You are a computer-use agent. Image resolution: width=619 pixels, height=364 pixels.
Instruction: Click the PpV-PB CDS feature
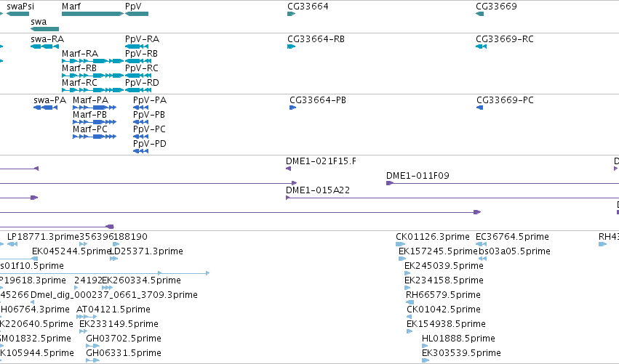[x=141, y=122]
